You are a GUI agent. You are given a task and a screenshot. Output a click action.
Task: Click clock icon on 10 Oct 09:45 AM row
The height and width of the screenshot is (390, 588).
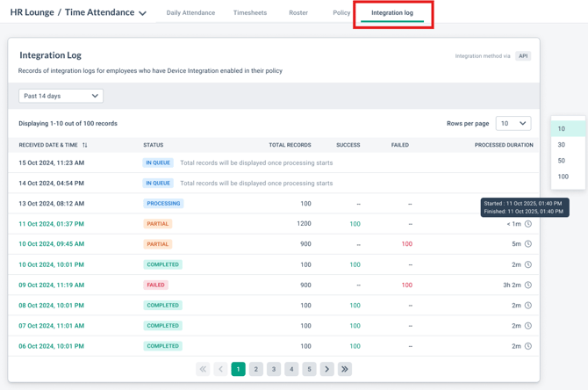click(528, 244)
